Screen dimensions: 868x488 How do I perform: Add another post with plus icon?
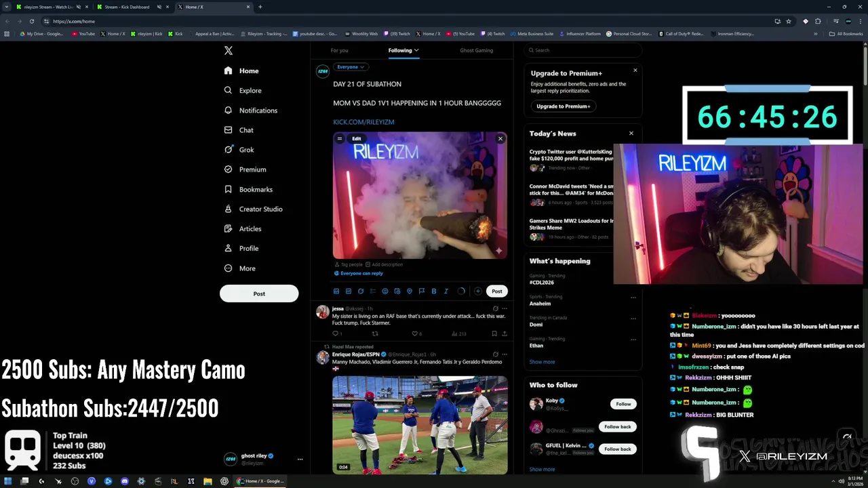(478, 291)
